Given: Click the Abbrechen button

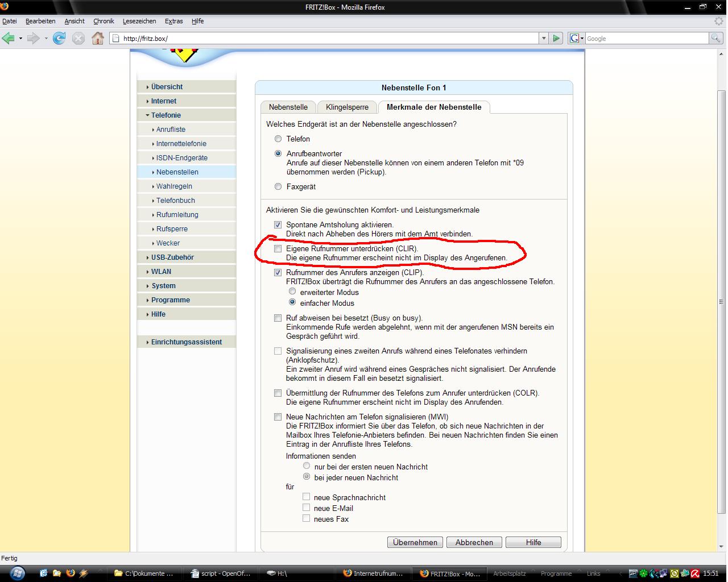Looking at the screenshot, I should (474, 542).
